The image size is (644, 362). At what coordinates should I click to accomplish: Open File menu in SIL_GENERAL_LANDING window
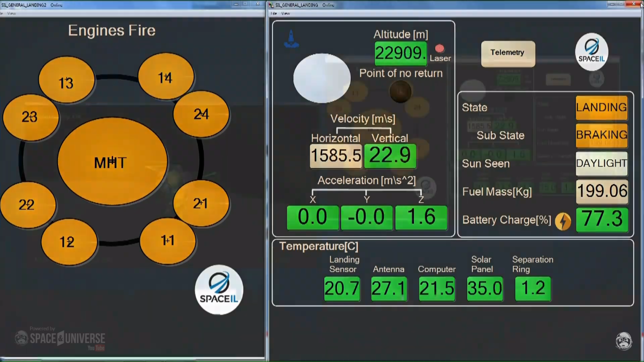pyautogui.click(x=274, y=13)
